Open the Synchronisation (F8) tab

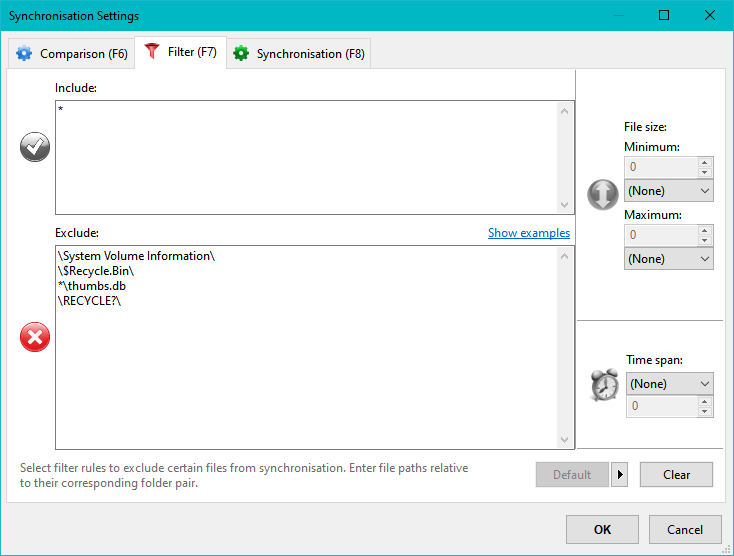coord(299,54)
